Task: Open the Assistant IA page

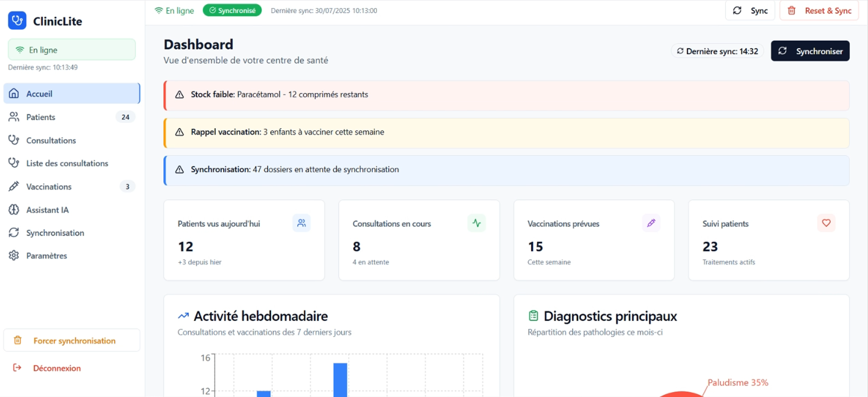Action: pyautogui.click(x=72, y=210)
